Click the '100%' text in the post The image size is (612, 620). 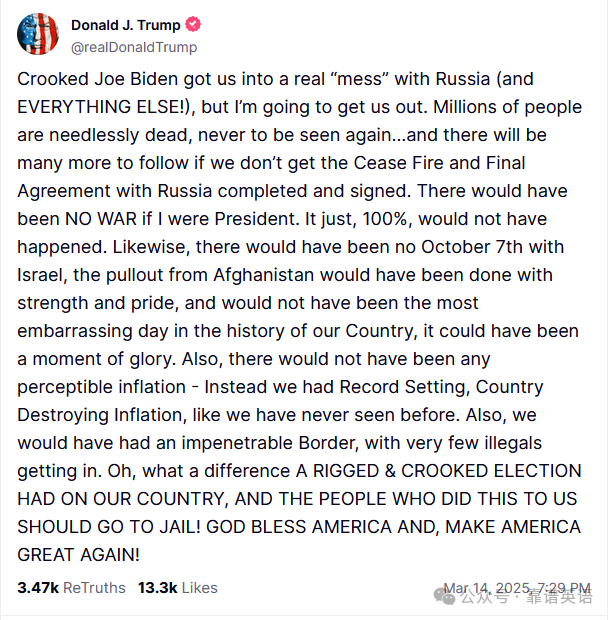pos(385,219)
